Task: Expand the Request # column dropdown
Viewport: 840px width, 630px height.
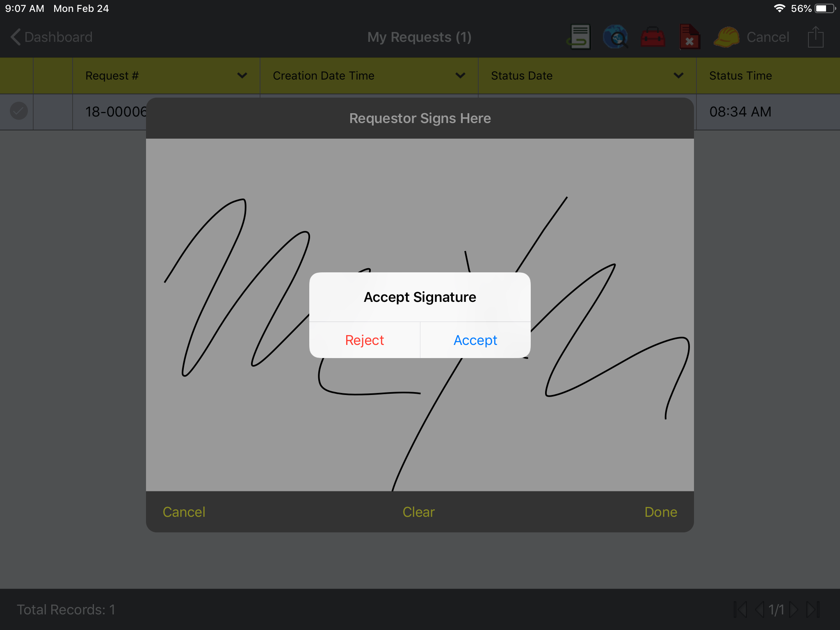Action: [242, 75]
